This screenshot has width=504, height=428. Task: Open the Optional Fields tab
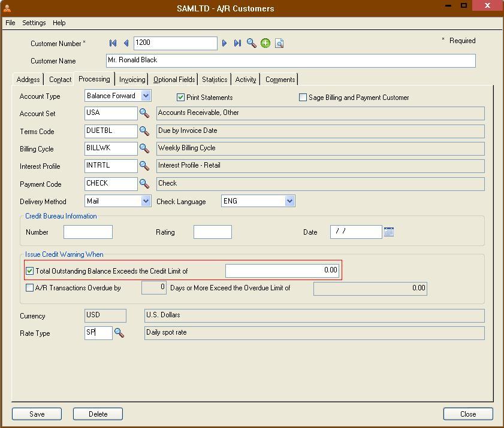174,80
